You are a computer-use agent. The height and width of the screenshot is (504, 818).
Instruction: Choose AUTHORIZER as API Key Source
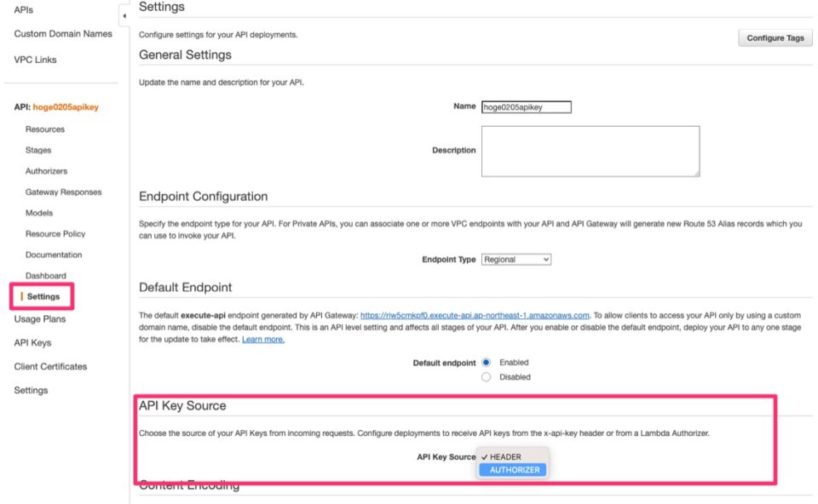coord(512,469)
